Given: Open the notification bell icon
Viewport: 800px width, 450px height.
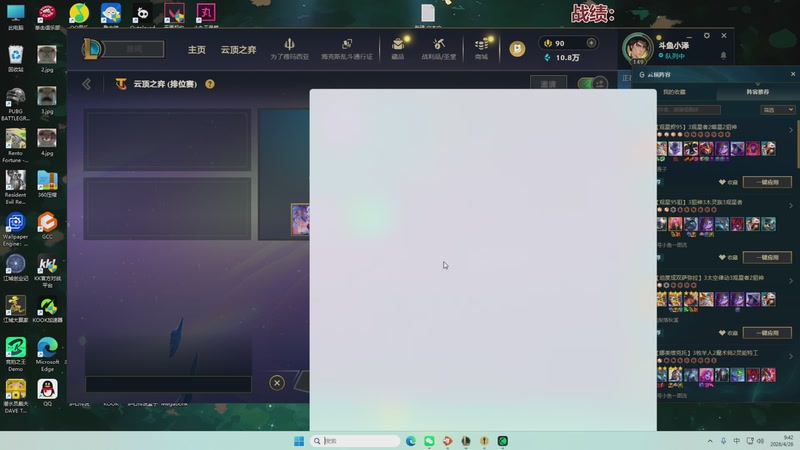Looking at the screenshot, I should (723, 55).
